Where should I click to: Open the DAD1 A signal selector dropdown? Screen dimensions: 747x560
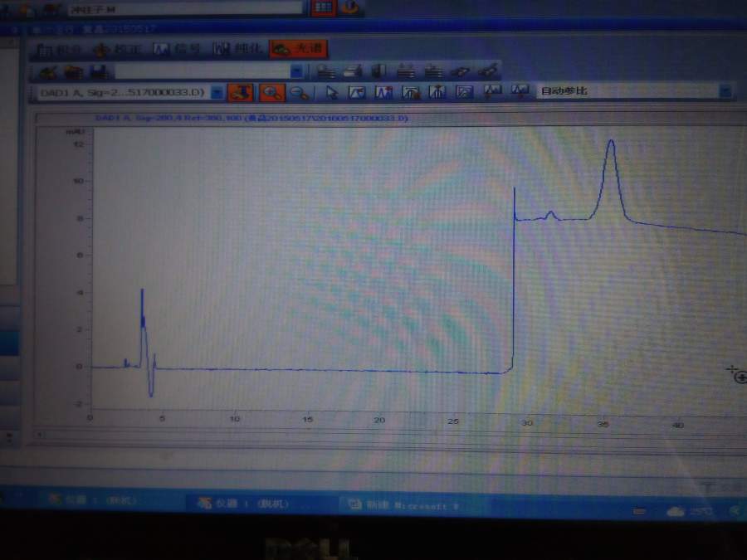point(123,92)
